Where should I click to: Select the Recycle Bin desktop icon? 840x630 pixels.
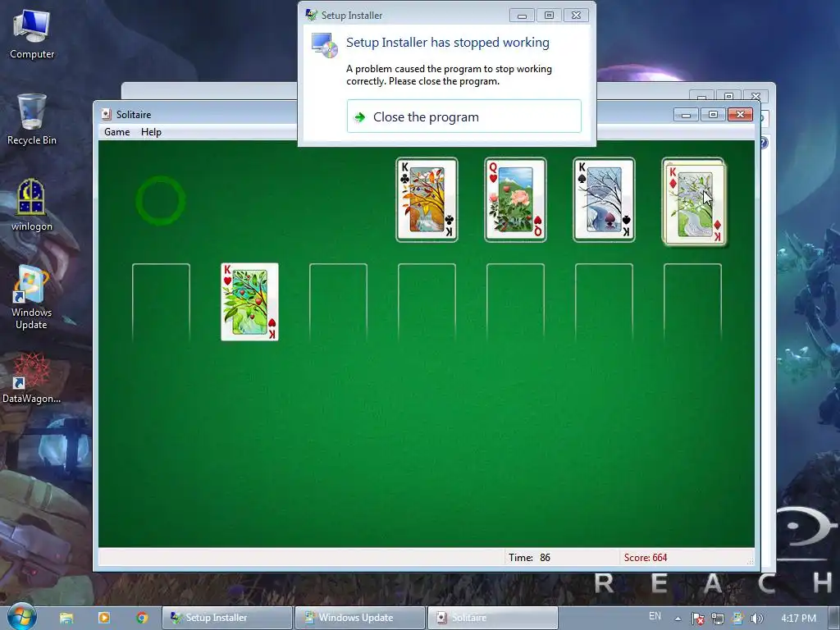point(32,120)
